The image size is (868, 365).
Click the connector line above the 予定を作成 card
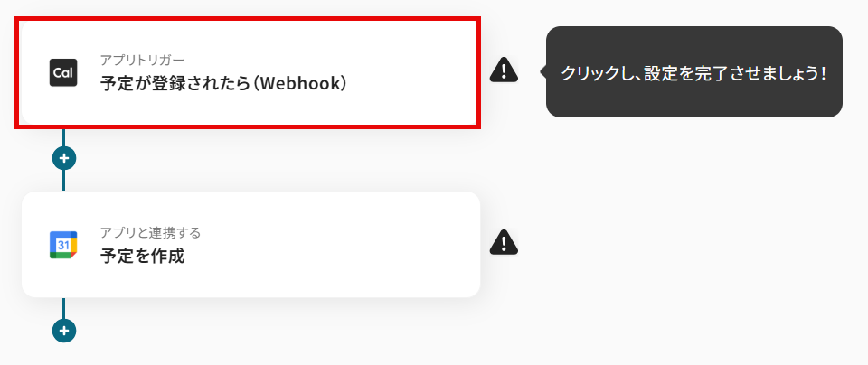63,181
